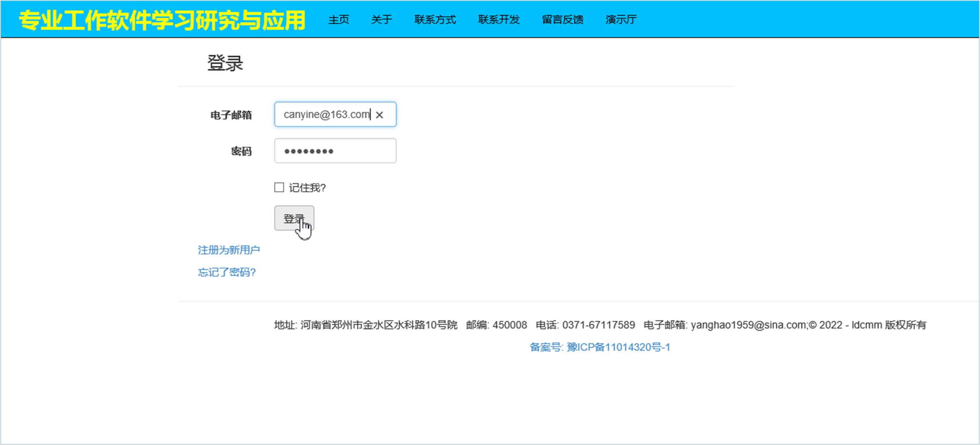Screen dimensions: 980x445
Task: Click the 记住我 label text
Action: click(307, 188)
